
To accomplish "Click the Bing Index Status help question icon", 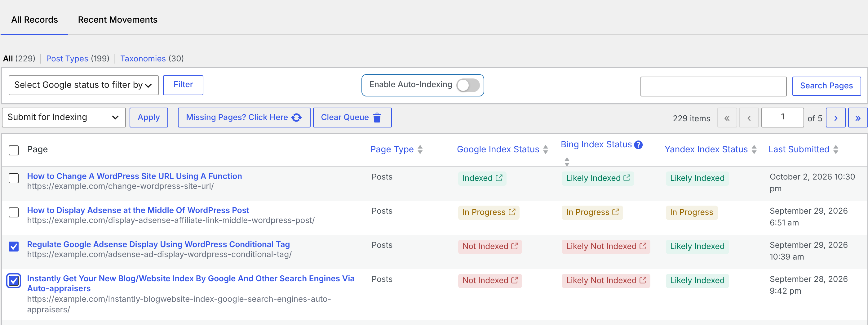I will coord(638,145).
